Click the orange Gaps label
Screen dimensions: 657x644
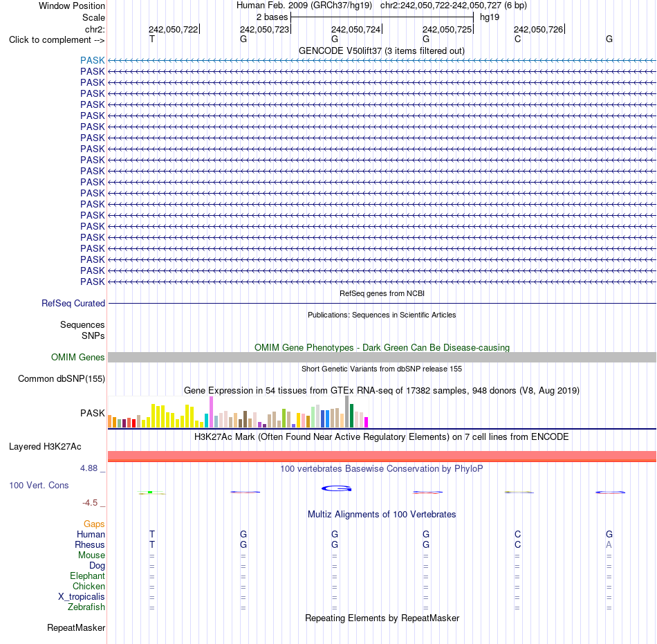(94, 524)
